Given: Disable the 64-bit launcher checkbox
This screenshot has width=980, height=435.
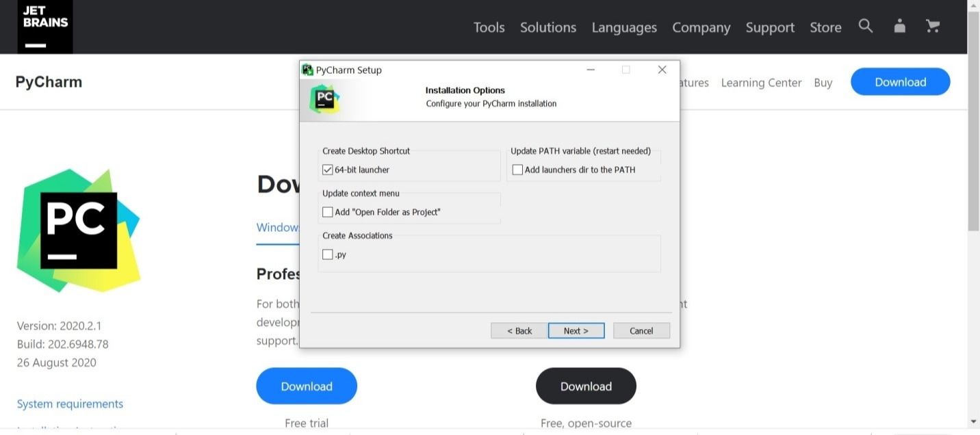Looking at the screenshot, I should (x=328, y=170).
